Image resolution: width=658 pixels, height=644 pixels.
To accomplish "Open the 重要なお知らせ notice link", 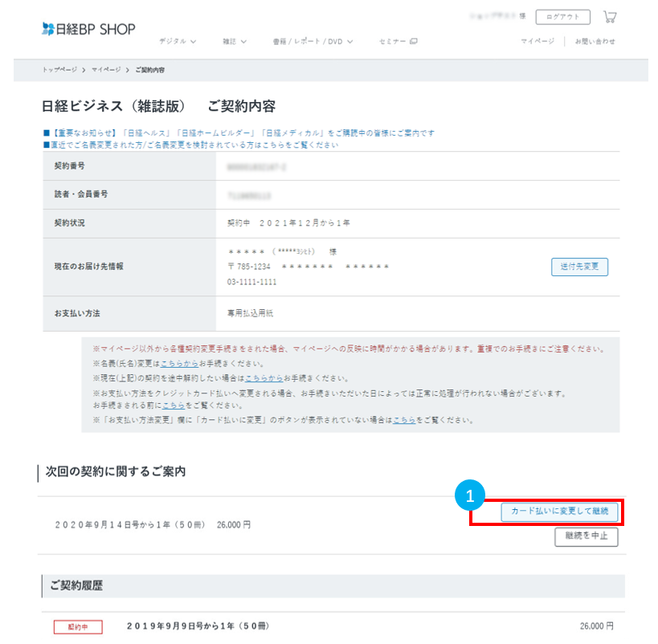I will (239, 133).
